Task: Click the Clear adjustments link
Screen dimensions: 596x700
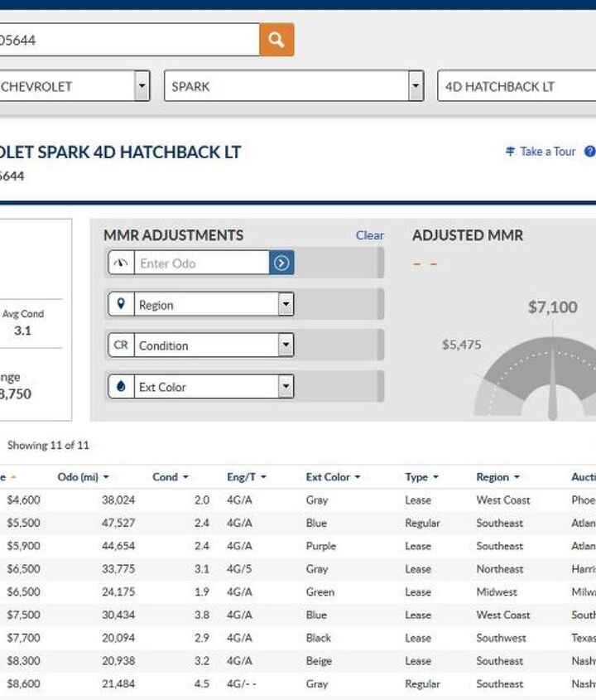Action: (x=369, y=235)
